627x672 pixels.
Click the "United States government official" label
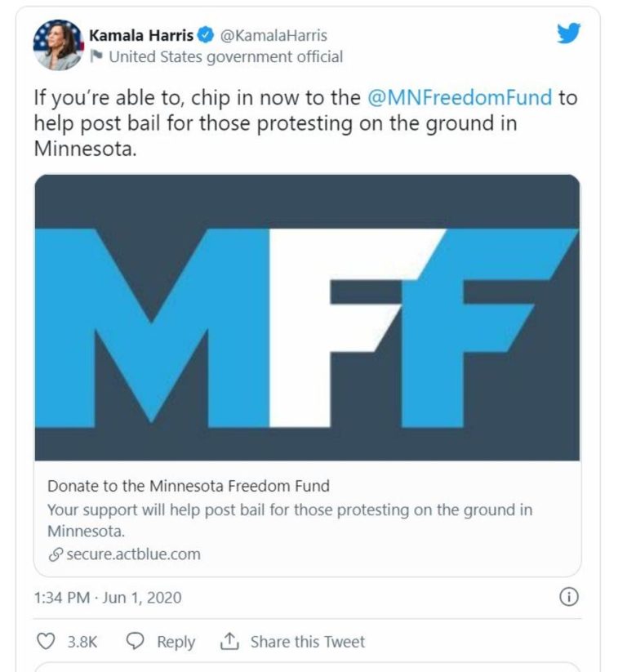click(x=225, y=57)
